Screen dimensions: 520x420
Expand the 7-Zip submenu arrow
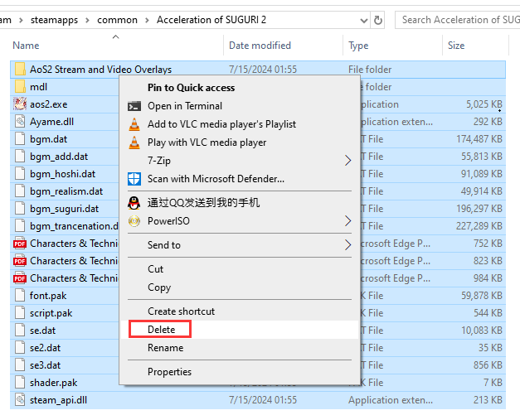[x=347, y=161]
